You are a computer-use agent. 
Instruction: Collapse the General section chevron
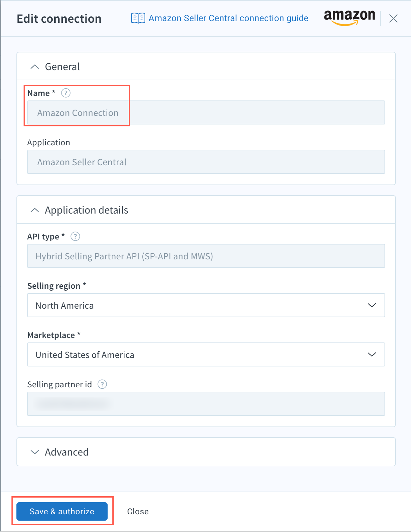click(x=35, y=67)
